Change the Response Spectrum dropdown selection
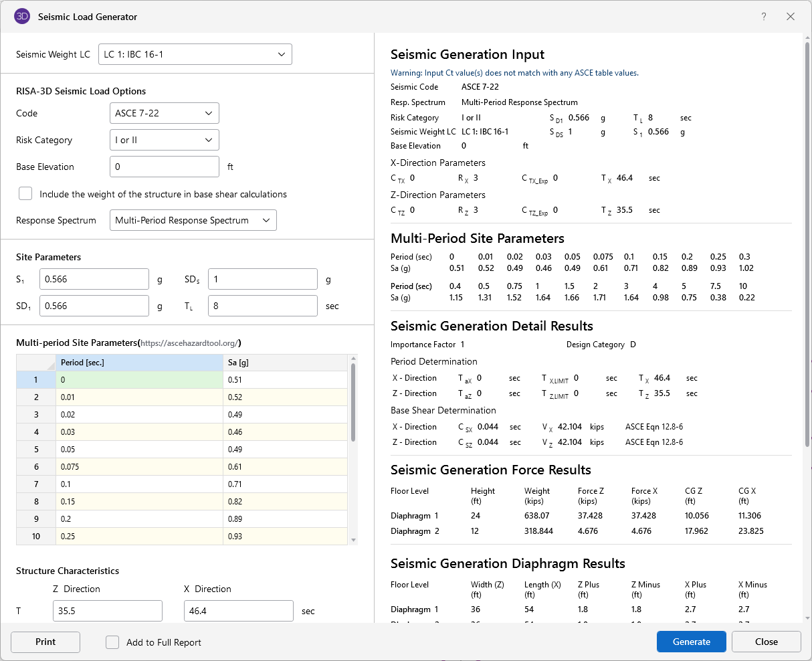The image size is (812, 661). [193, 220]
